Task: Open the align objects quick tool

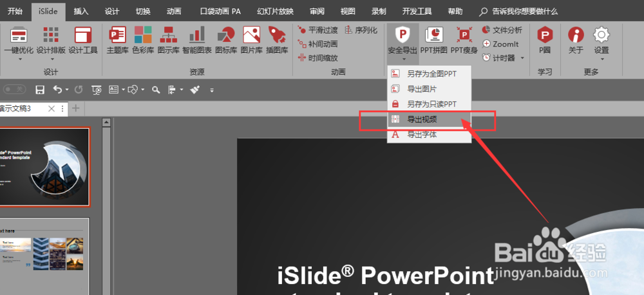Action: click(x=173, y=89)
